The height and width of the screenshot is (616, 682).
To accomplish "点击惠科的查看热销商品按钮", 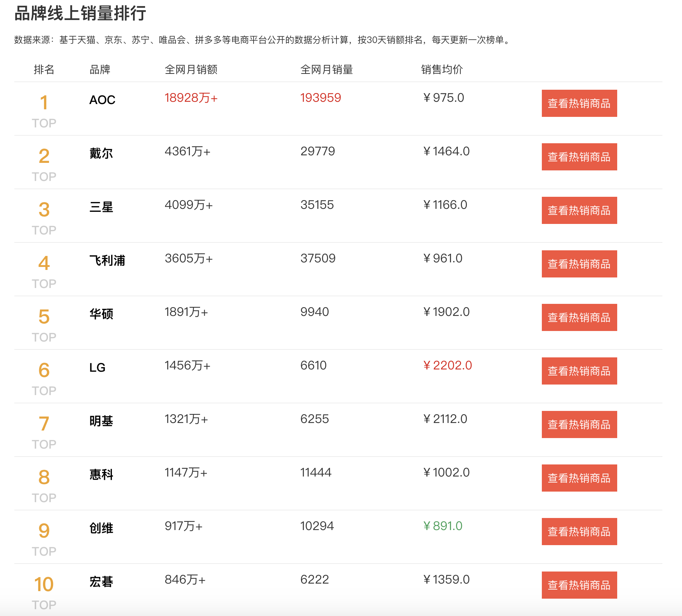I will click(x=579, y=478).
